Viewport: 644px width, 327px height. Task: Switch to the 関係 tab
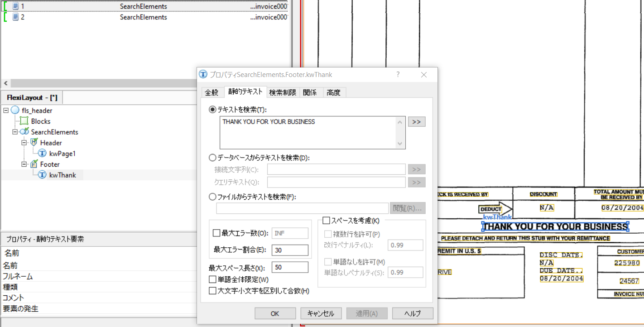click(310, 92)
